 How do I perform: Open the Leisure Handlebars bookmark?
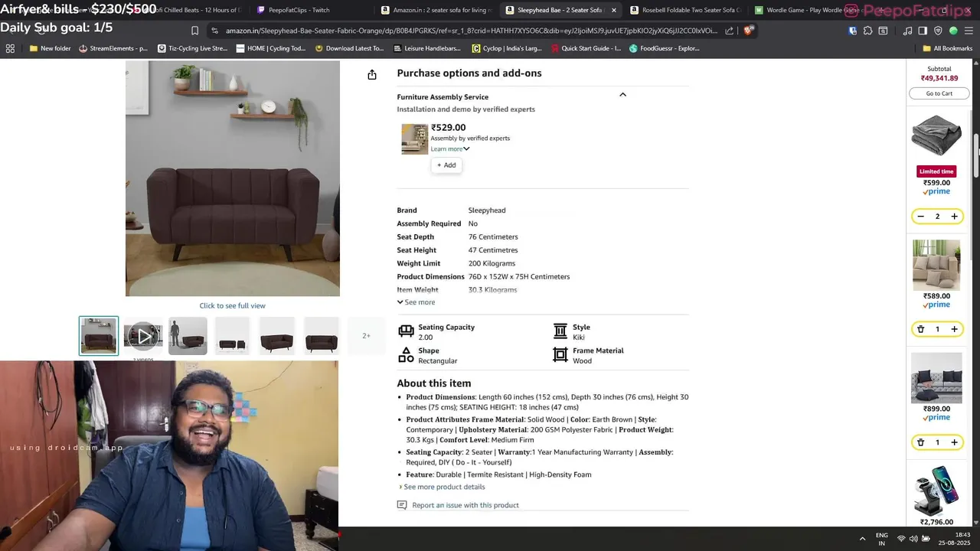pyautogui.click(x=426, y=48)
